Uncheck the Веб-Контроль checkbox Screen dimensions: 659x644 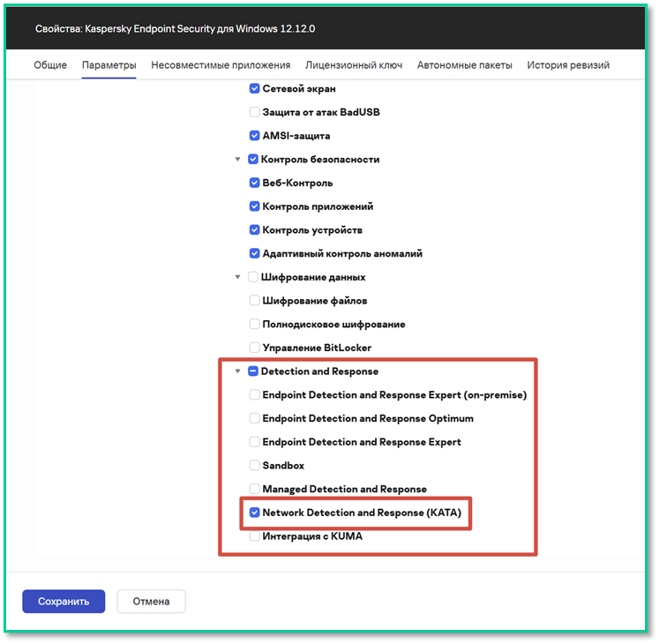point(254,183)
